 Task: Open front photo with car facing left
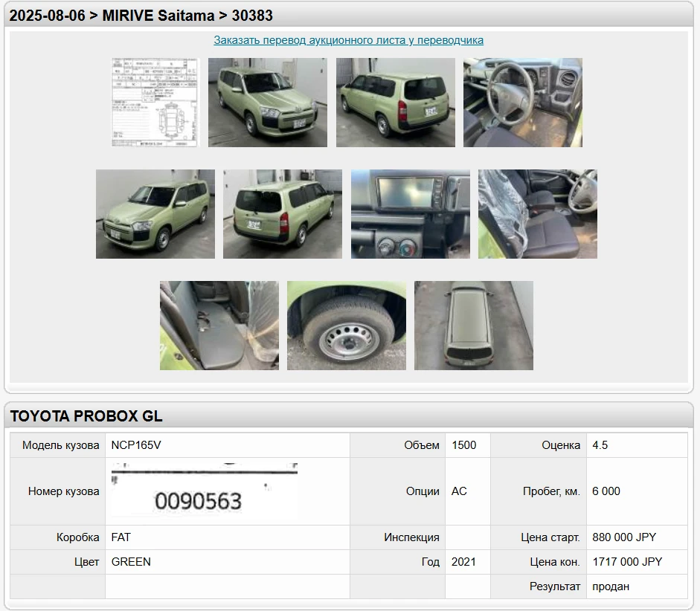click(155, 214)
